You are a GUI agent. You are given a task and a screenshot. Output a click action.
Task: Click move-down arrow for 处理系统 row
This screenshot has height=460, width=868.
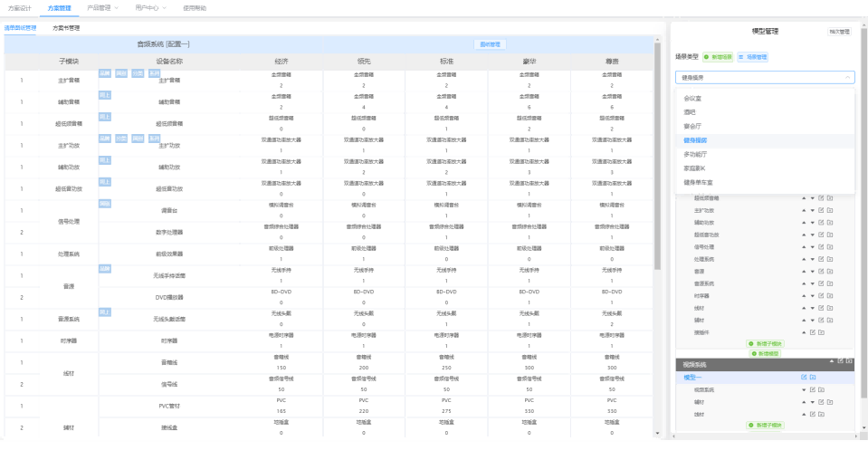[x=810, y=259]
